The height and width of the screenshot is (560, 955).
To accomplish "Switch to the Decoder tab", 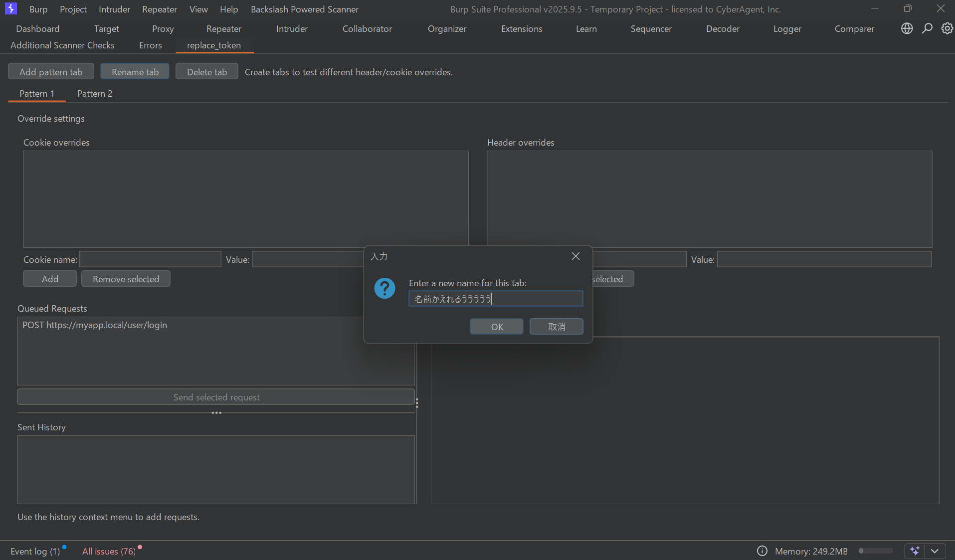I will click(723, 29).
